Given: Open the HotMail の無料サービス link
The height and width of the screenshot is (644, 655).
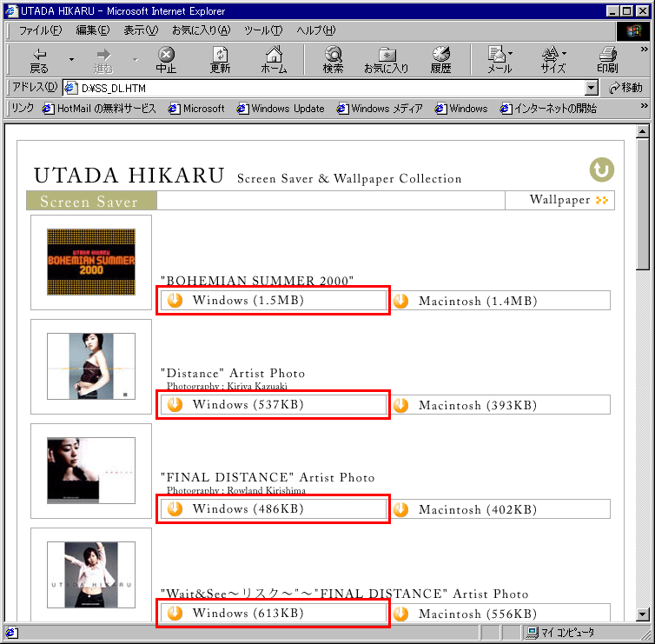Looking at the screenshot, I should click(99, 109).
